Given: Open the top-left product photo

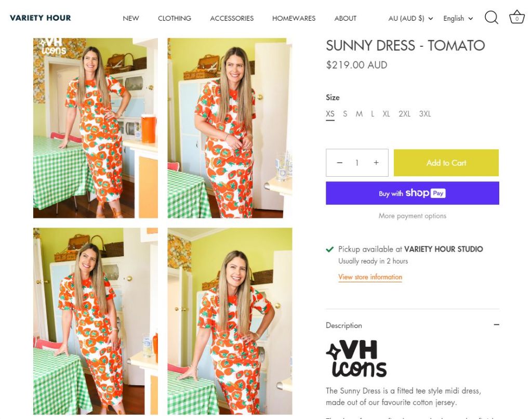Looking at the screenshot, I should [x=96, y=128].
